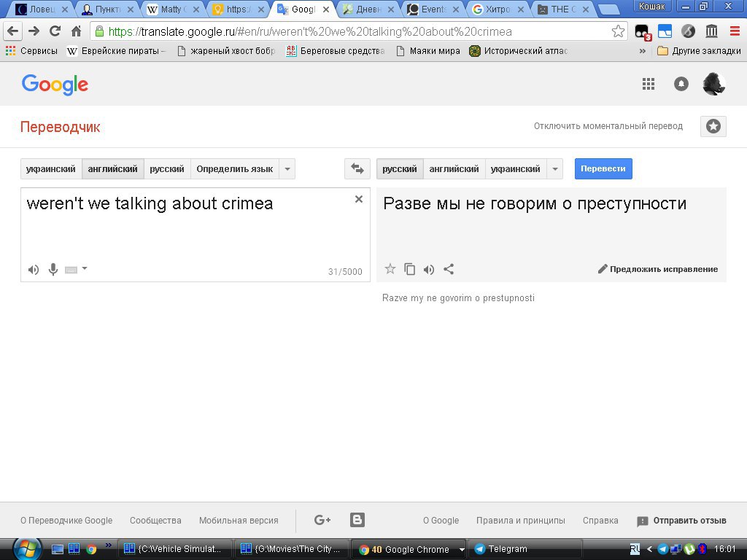Viewport: 747px width, 560px height.
Task: Expand the target language dropdown arrow
Action: click(555, 168)
